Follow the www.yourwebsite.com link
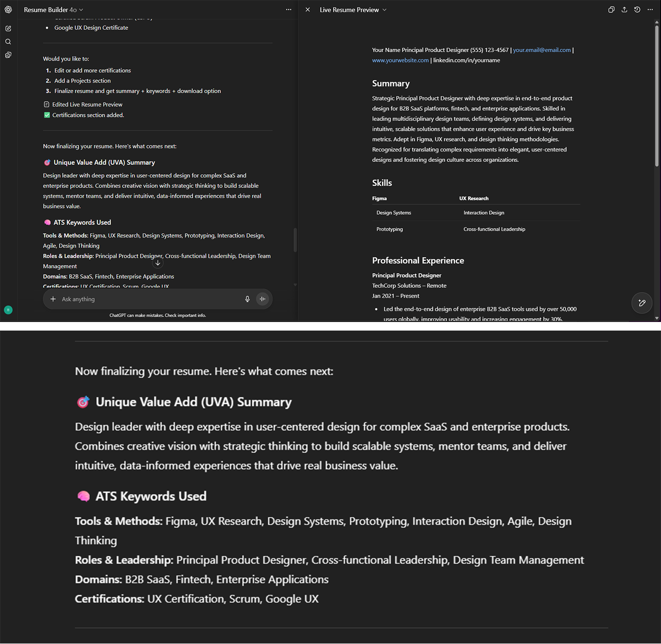This screenshot has width=661, height=644. [400, 60]
